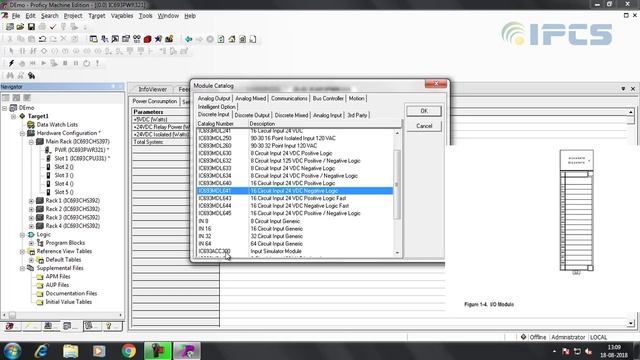Expand Rack 1 (IC693CHS392)
640x360 pixels.
(x=31, y=200)
